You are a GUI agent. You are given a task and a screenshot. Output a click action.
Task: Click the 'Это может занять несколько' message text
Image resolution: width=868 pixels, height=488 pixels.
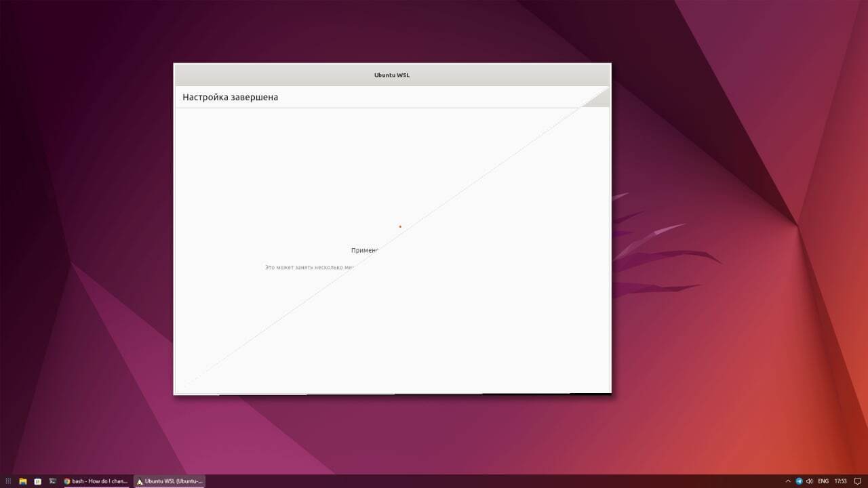[x=304, y=267]
